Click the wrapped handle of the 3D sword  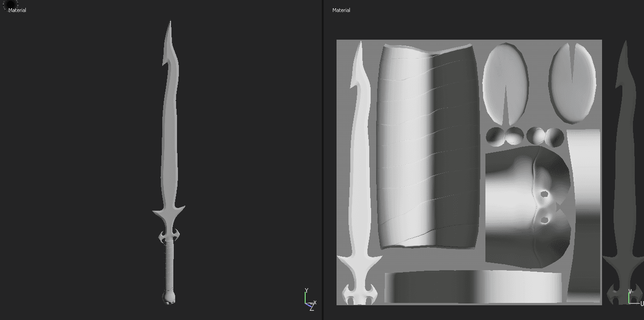[169, 267]
